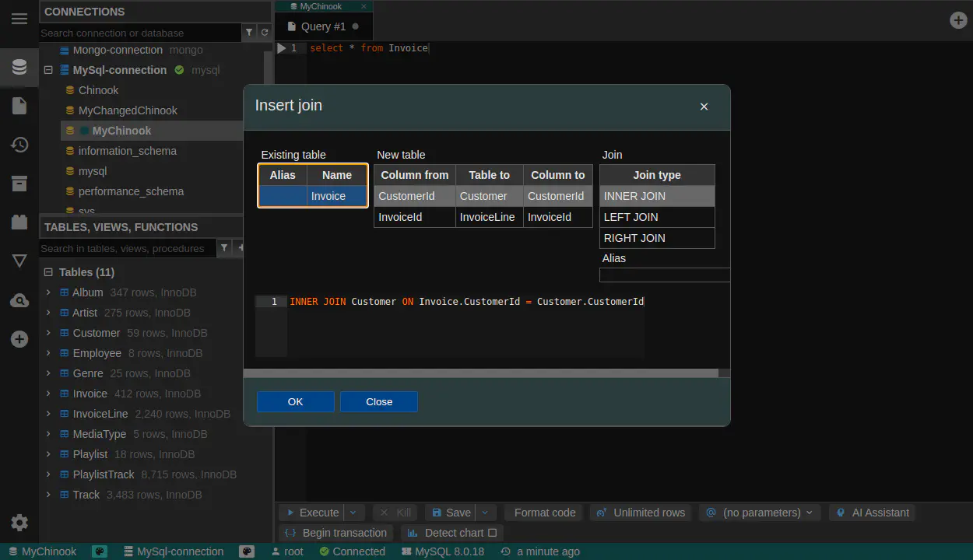Select INNER JOIN join type row

(x=657, y=196)
